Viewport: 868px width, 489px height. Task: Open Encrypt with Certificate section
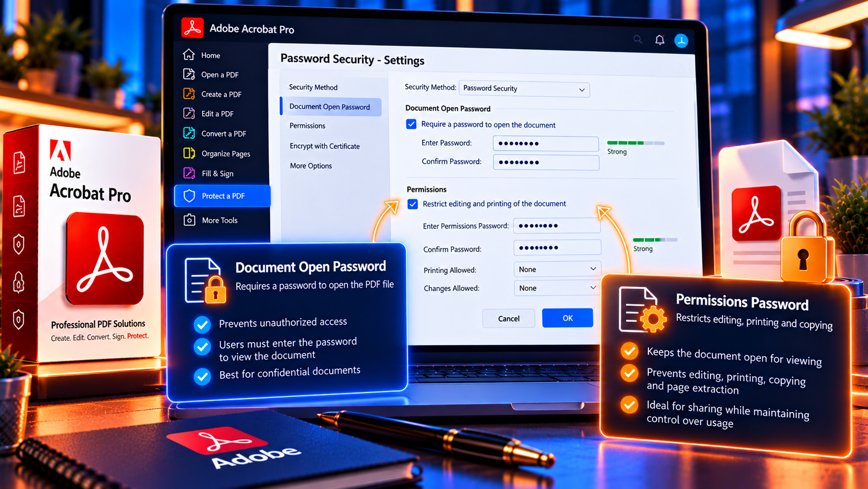pyautogui.click(x=324, y=146)
